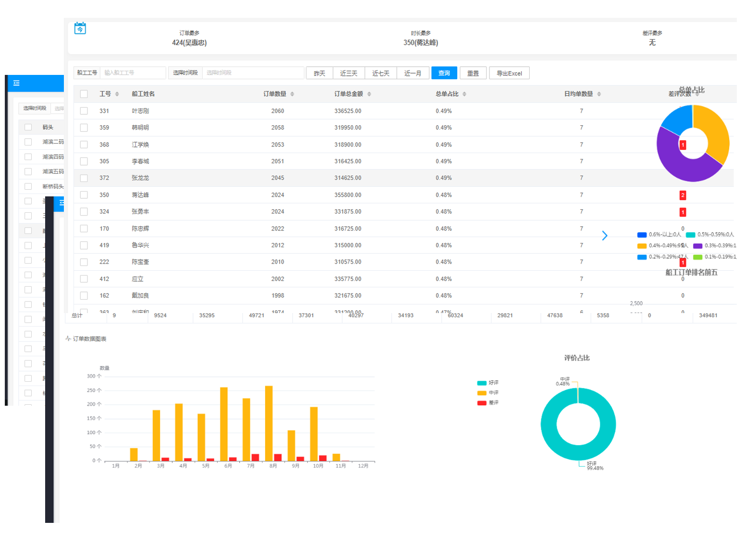Viewport: 756px width, 544px height.
Task: Click the sort arrows next to 总单占比 header
Action: [x=464, y=94]
